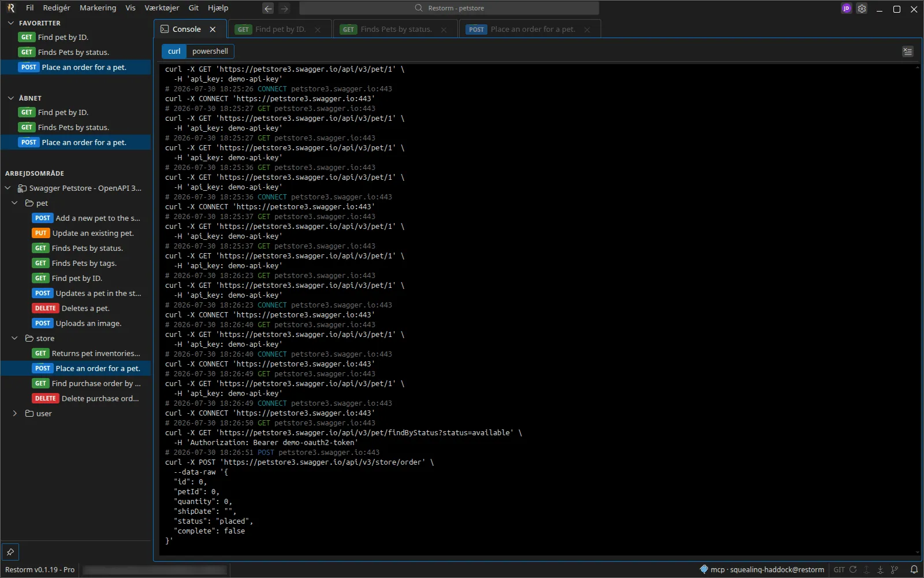Open 'Place an order for a pet.' under Favoritter
924x578 pixels.
point(76,67)
